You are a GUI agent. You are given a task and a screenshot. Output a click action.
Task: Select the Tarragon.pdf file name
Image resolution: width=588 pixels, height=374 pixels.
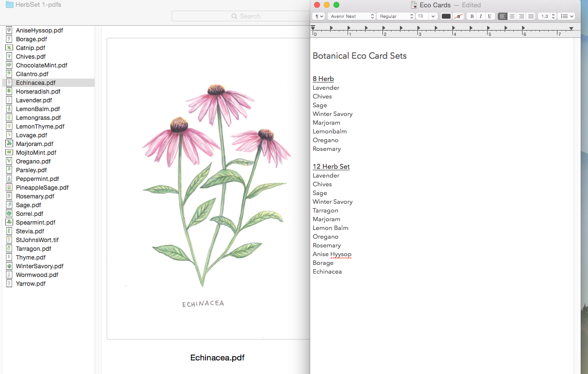point(33,248)
